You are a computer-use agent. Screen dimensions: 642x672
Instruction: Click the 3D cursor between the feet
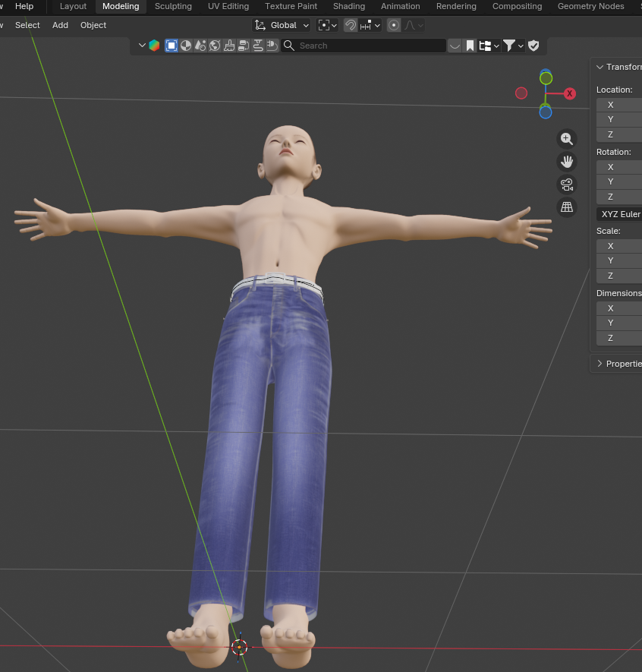tap(239, 647)
